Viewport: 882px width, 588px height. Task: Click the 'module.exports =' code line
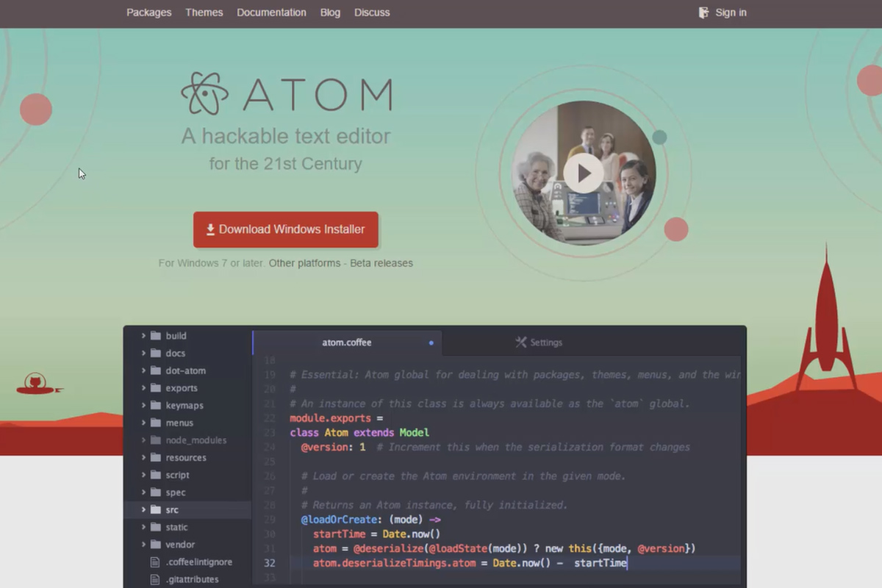[x=337, y=418]
